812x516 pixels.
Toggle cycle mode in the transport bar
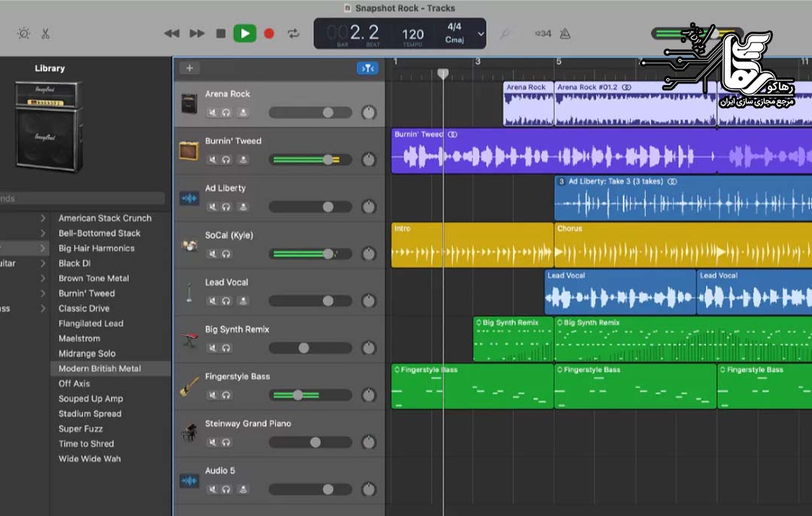click(x=293, y=34)
